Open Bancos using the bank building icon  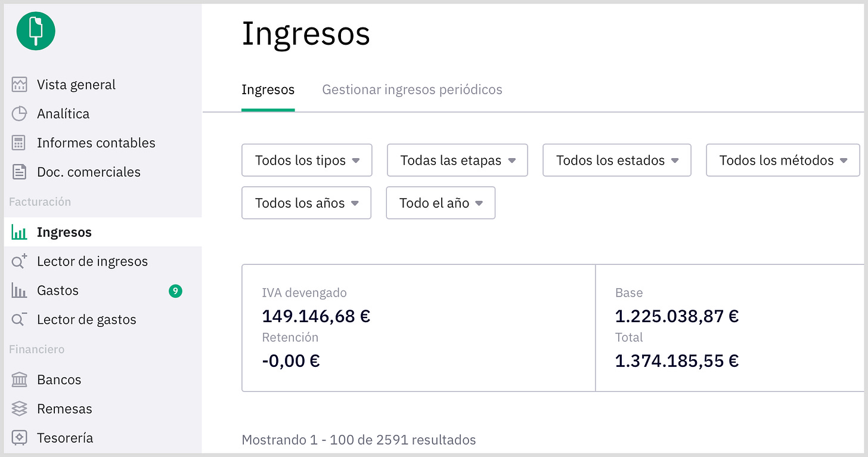(20, 379)
